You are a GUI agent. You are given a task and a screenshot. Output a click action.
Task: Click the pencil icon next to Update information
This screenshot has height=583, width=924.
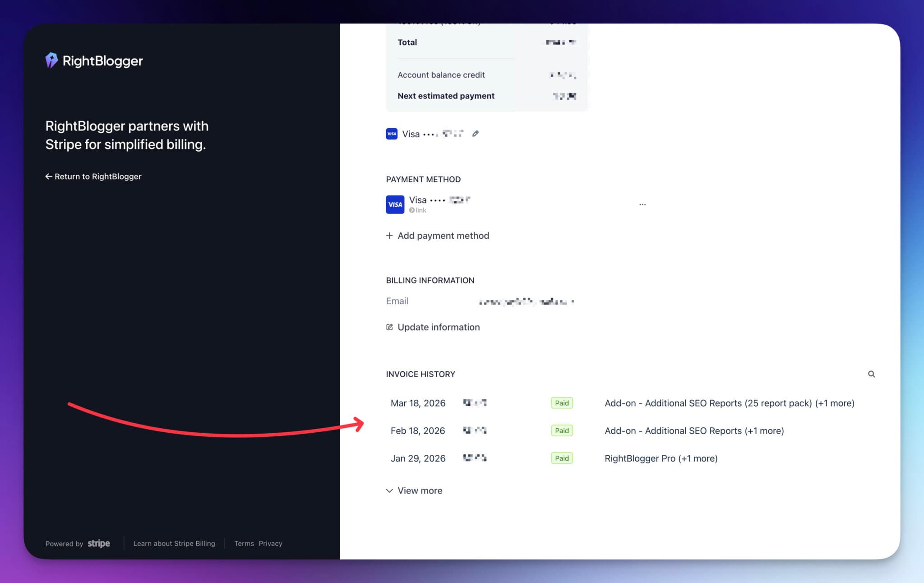[x=389, y=327]
